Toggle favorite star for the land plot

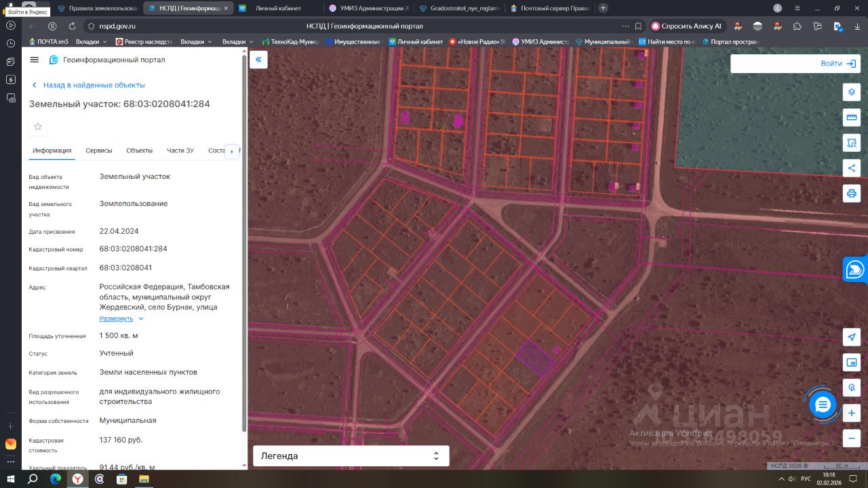pos(38,127)
